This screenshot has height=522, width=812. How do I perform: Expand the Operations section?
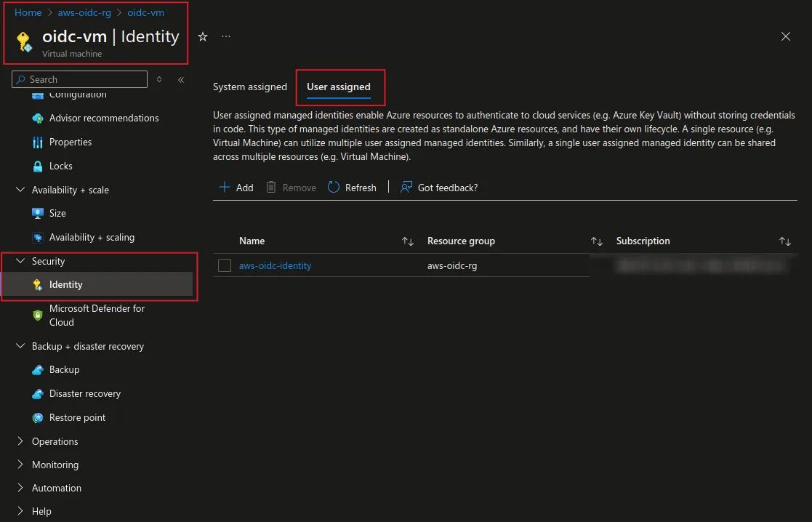(x=20, y=441)
